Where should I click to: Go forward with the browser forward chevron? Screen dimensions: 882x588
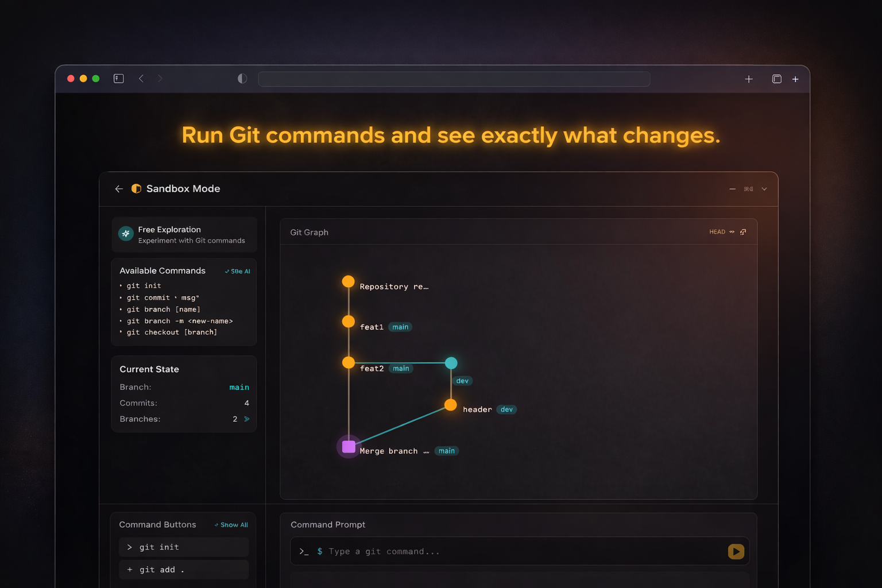[160, 79]
